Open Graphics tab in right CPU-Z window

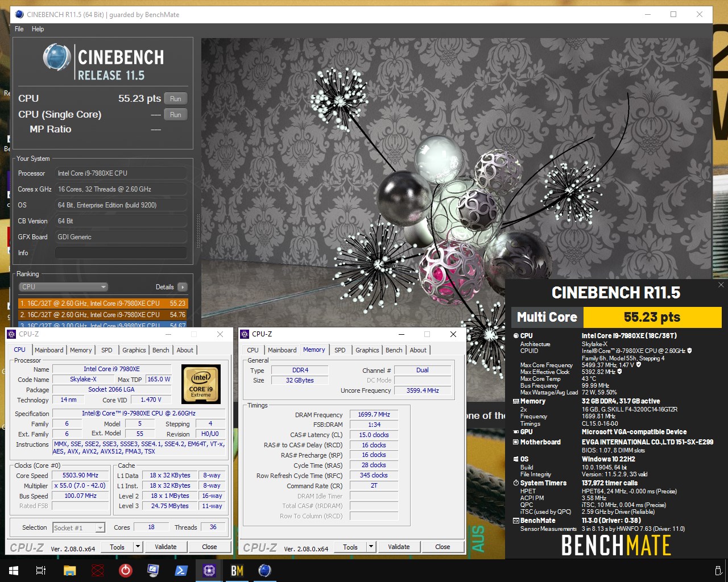coord(367,350)
